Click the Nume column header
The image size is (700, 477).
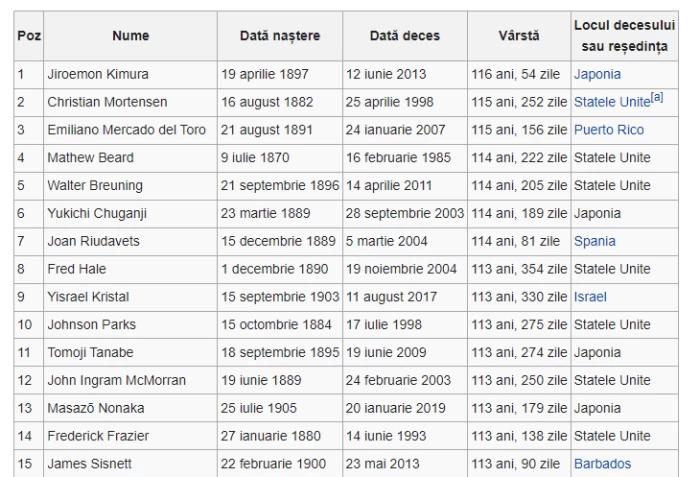pyautogui.click(x=130, y=36)
